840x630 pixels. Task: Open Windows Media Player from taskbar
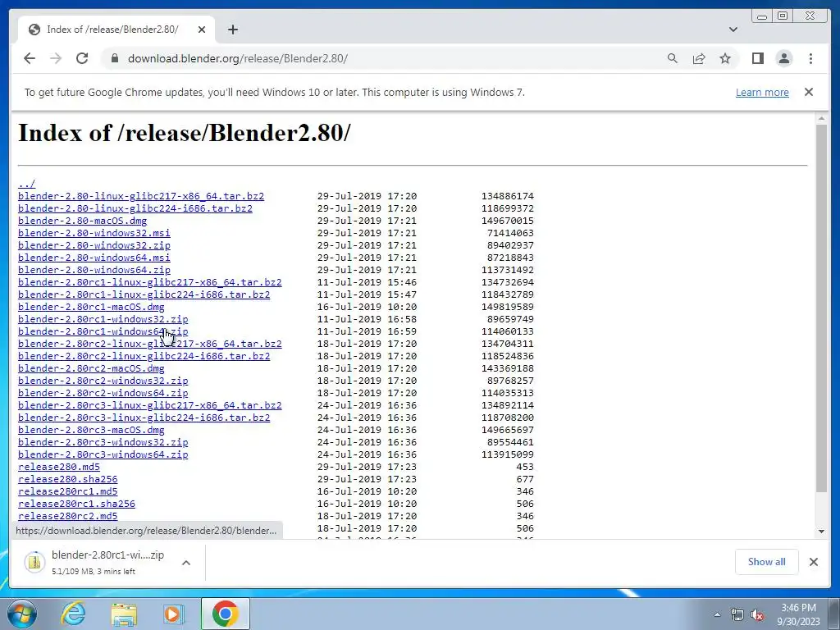click(174, 614)
